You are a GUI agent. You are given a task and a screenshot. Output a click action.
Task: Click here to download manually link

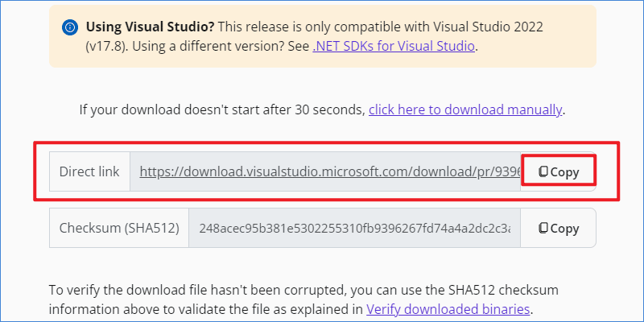pyautogui.click(x=465, y=109)
